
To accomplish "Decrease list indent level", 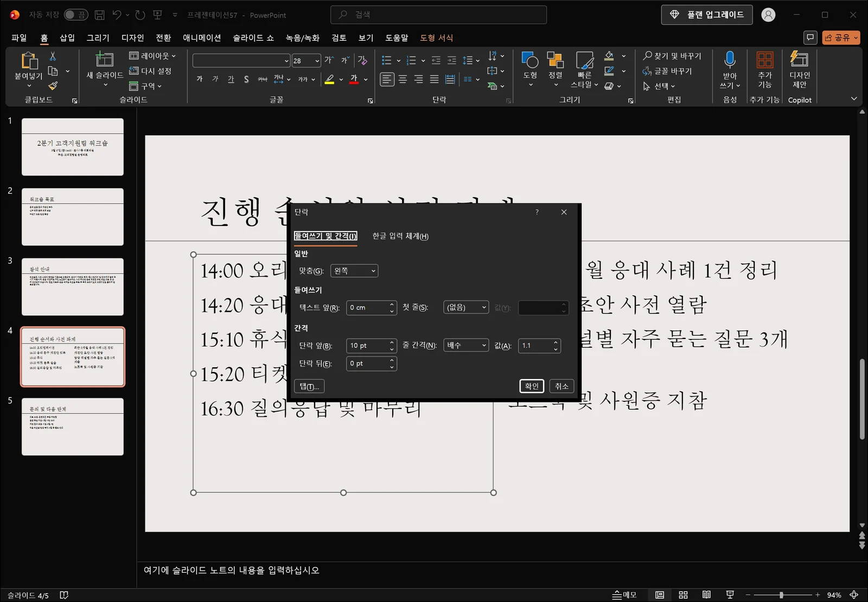I will pos(436,60).
